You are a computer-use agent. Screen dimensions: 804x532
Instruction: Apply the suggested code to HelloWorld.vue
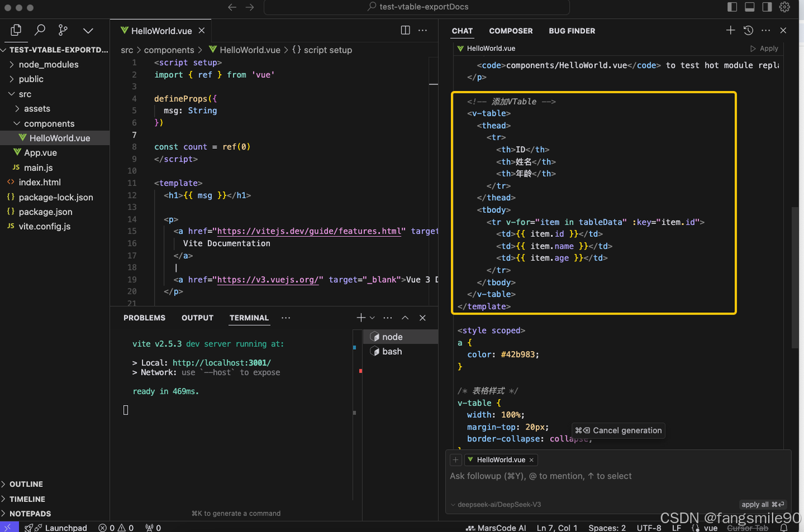point(764,48)
